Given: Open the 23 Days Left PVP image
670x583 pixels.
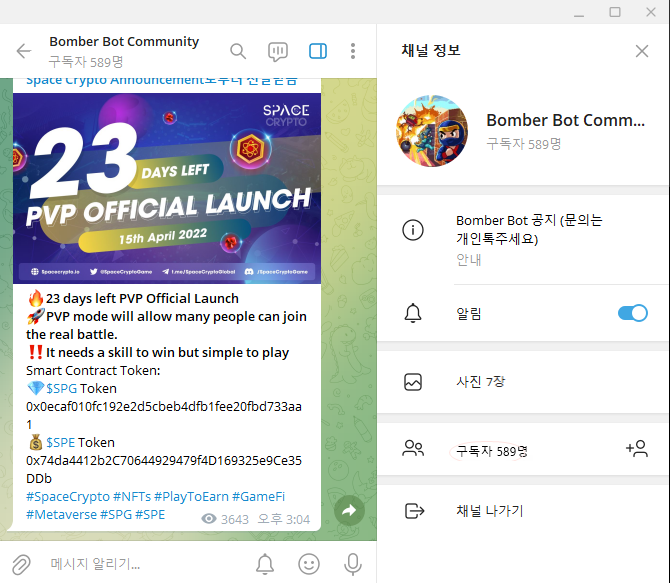Looking at the screenshot, I should click(x=167, y=188).
